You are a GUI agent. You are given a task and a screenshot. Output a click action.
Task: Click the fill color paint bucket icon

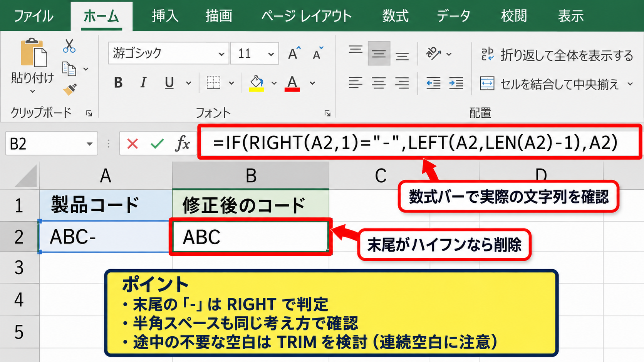[257, 83]
